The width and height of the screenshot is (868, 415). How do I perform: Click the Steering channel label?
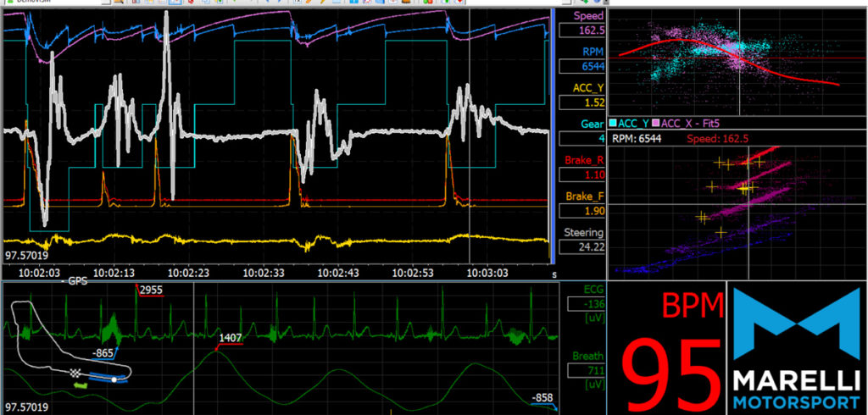point(583,232)
